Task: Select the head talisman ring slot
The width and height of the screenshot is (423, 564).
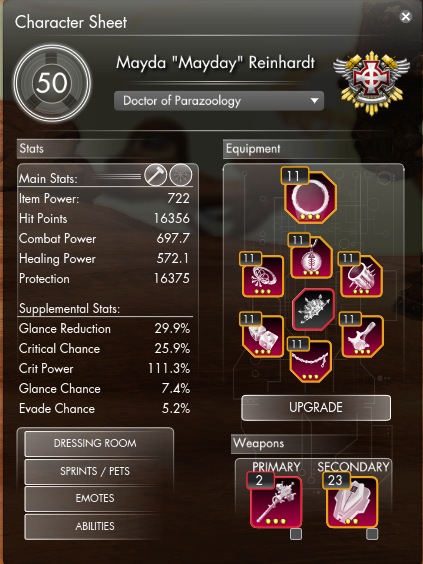Action: (x=310, y=197)
